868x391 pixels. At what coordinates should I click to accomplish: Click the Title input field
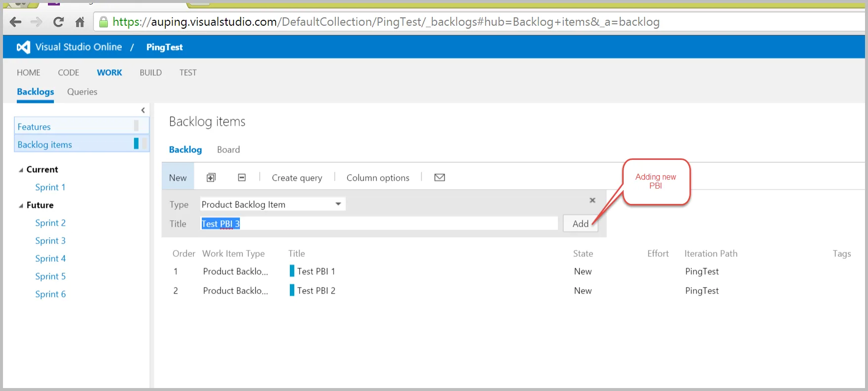379,223
